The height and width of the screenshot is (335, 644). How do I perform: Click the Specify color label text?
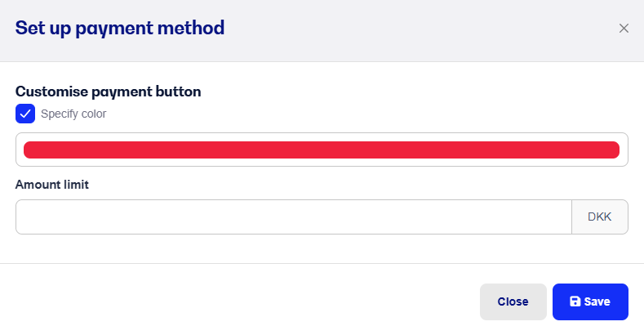(x=73, y=114)
